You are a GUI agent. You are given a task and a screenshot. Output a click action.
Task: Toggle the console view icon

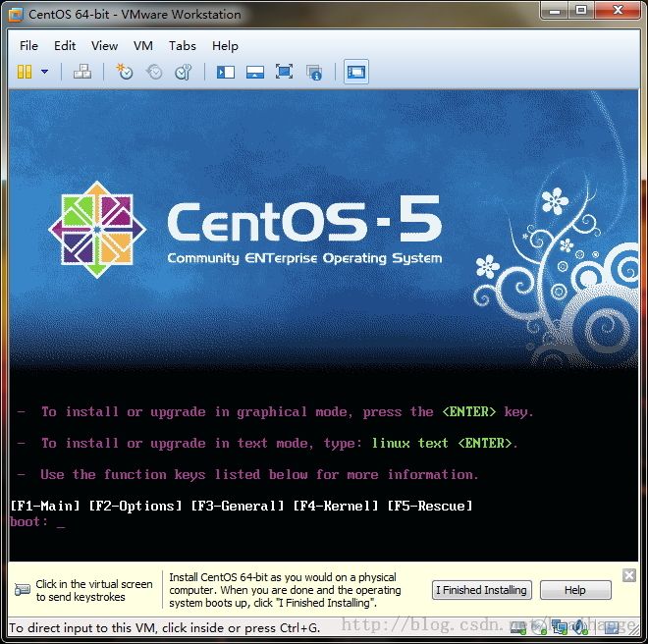[356, 72]
